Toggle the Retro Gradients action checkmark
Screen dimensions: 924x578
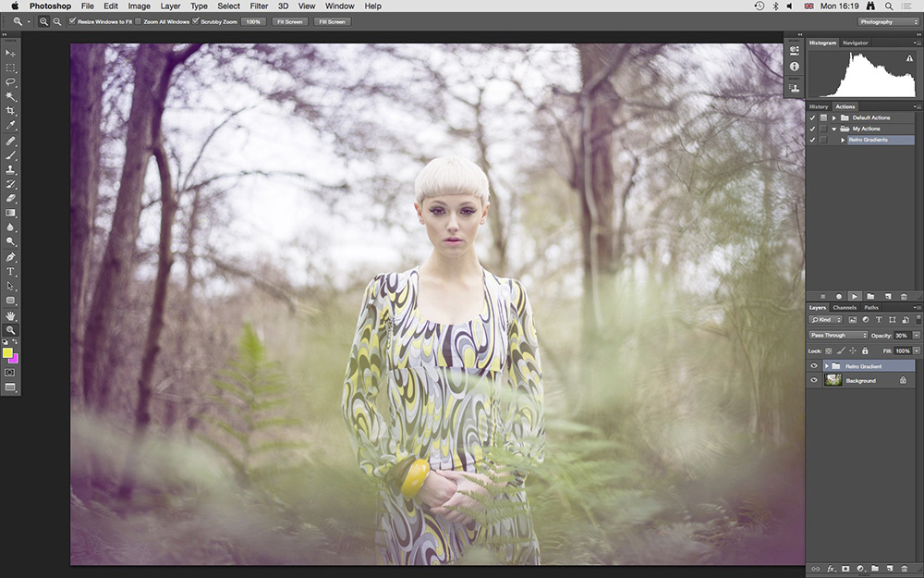click(x=812, y=140)
